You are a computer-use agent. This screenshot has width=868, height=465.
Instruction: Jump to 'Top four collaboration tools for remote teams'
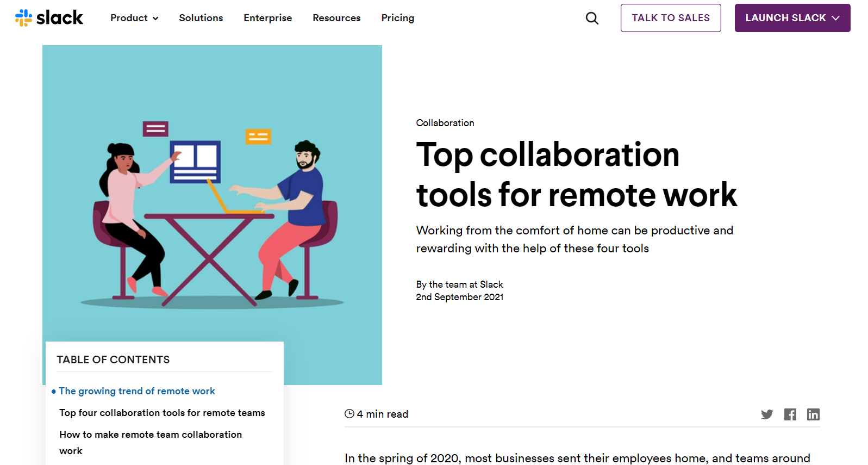(x=162, y=413)
